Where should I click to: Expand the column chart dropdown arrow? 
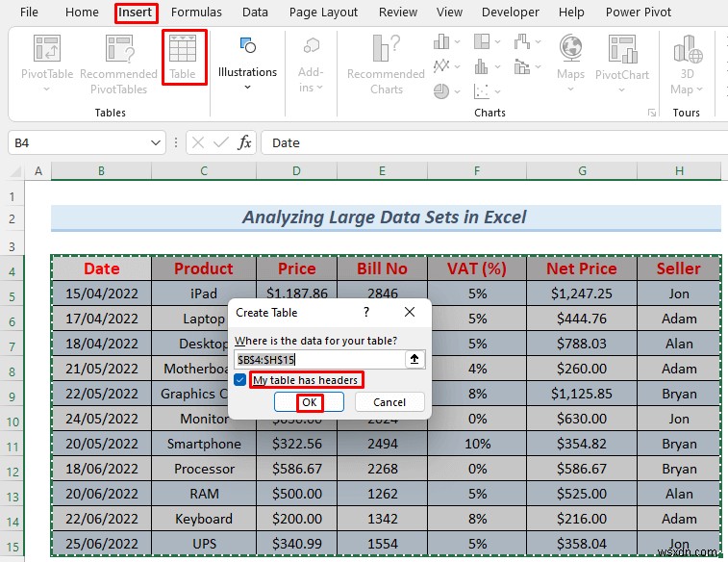[x=458, y=41]
